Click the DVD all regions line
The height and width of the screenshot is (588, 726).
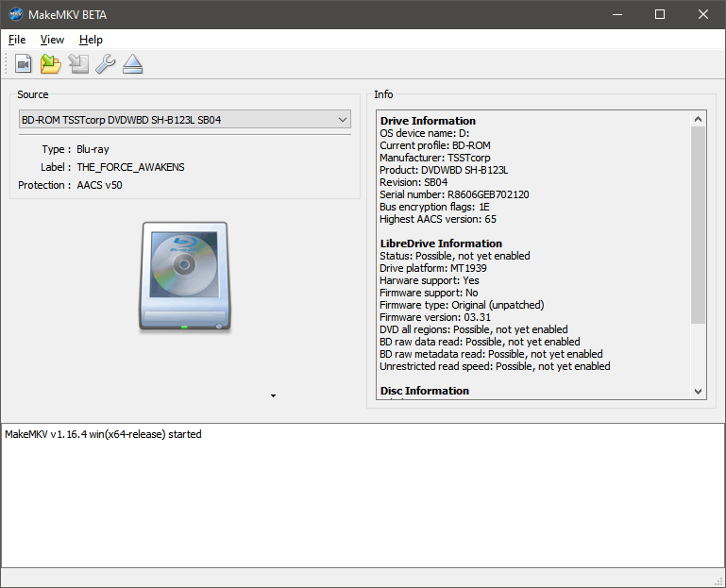coord(474,329)
